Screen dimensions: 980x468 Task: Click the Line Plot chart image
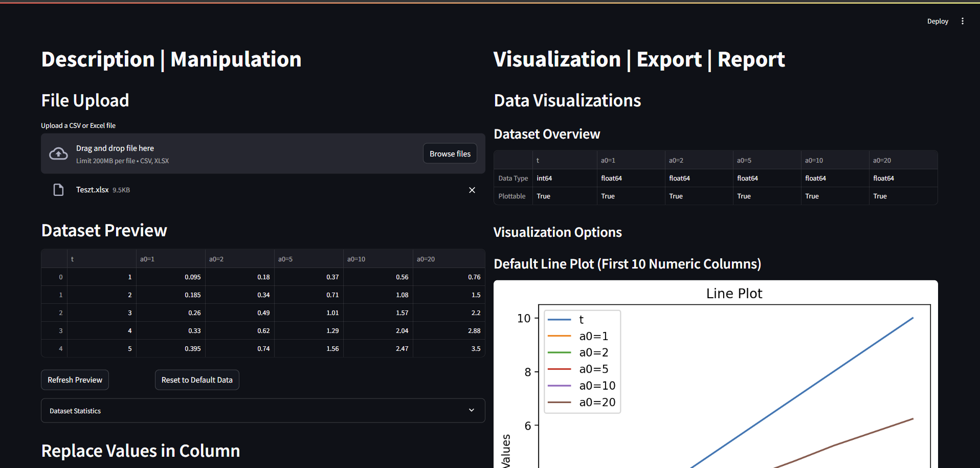point(716,374)
